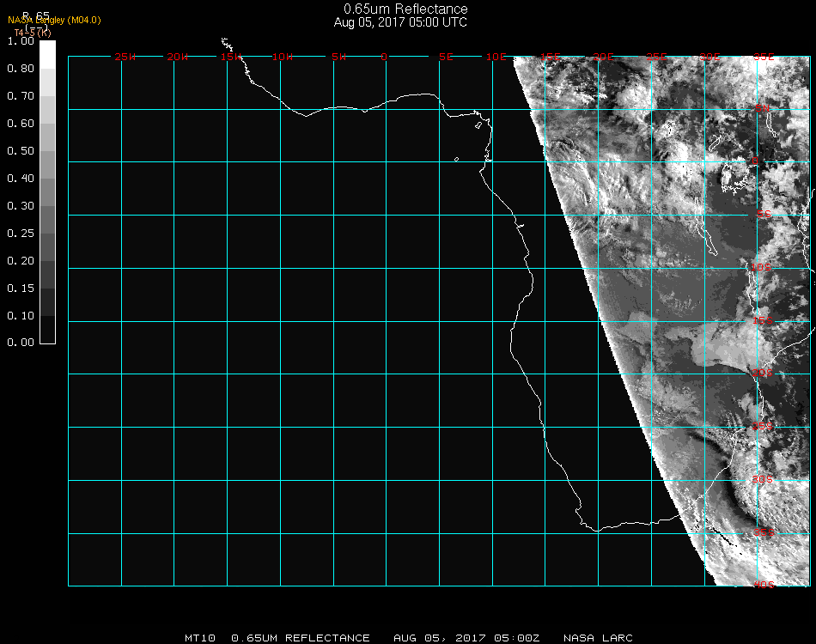Click the 5W longitude label
The image size is (816, 644).
coord(338,58)
